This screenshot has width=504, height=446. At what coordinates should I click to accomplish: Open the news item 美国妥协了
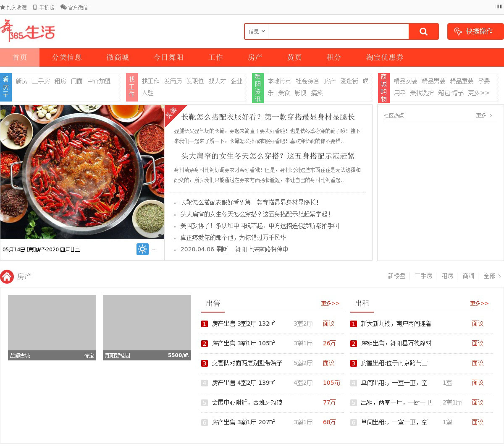coord(260,226)
